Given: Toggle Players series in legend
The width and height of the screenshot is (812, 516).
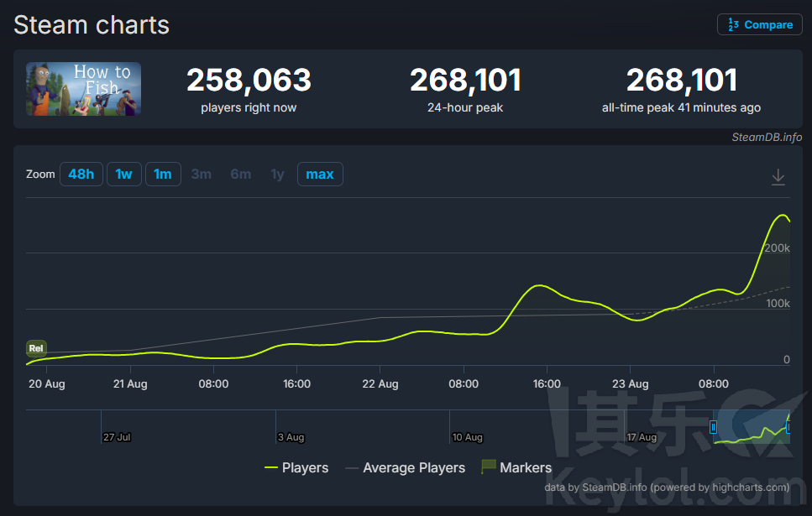Looking at the screenshot, I should (x=296, y=467).
